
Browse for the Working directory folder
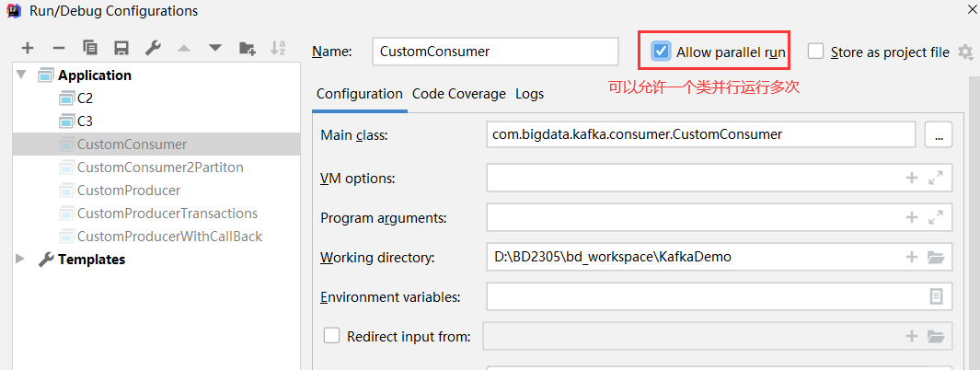click(x=935, y=257)
